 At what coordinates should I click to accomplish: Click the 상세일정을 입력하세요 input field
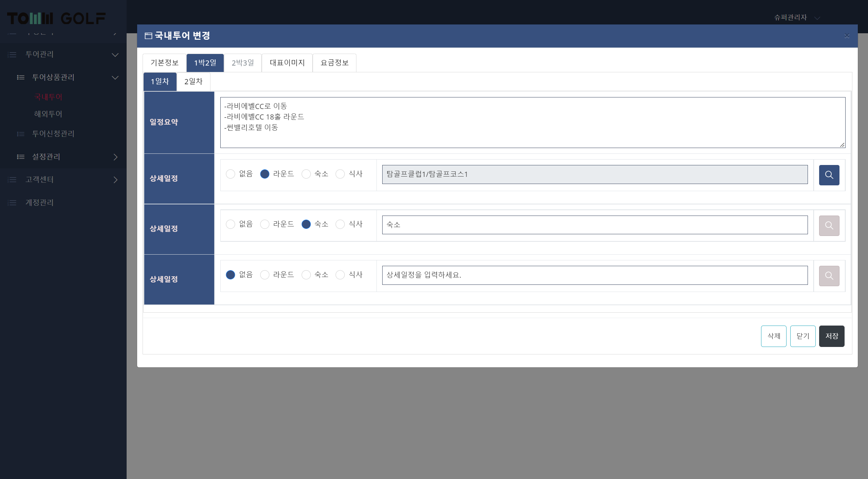click(x=594, y=275)
